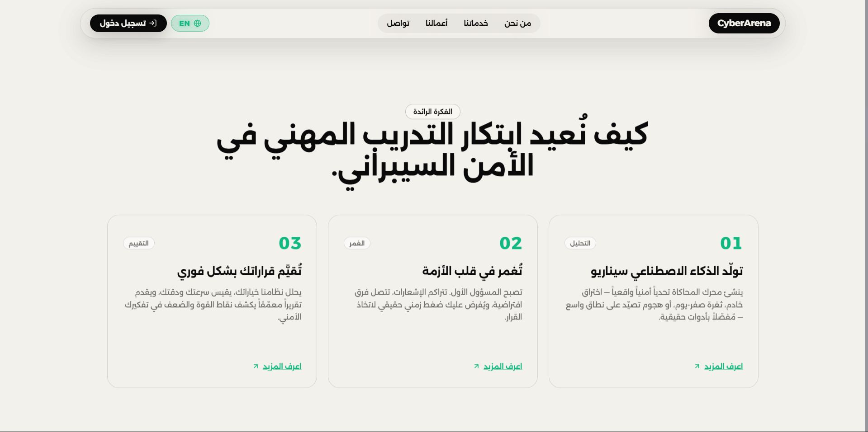Click the description starting يحلل نظامنا خياراتك

coord(213,305)
